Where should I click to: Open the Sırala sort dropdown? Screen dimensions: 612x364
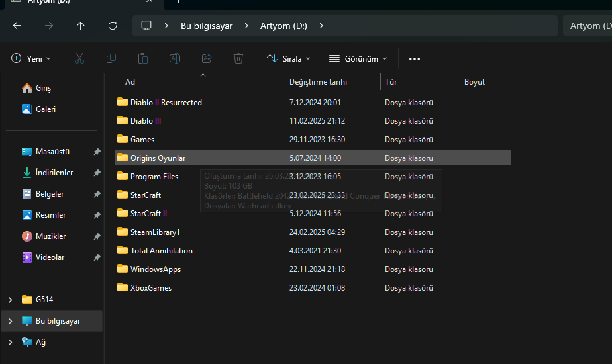click(x=289, y=58)
